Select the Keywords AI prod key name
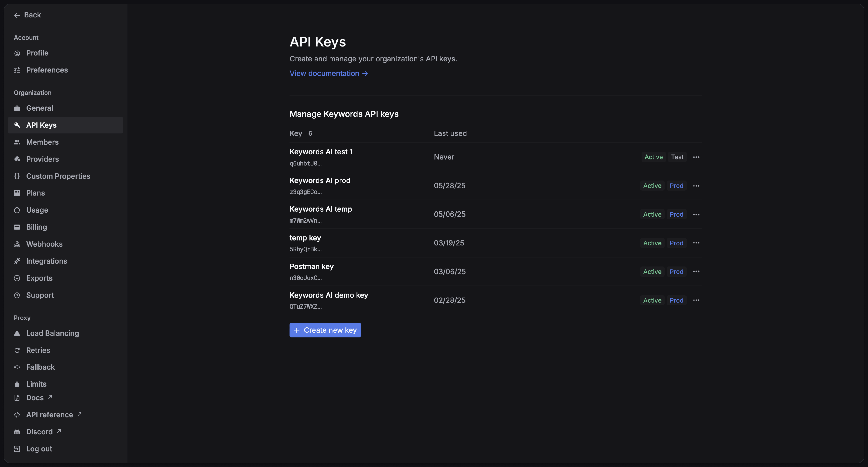This screenshot has width=868, height=467. tap(320, 180)
